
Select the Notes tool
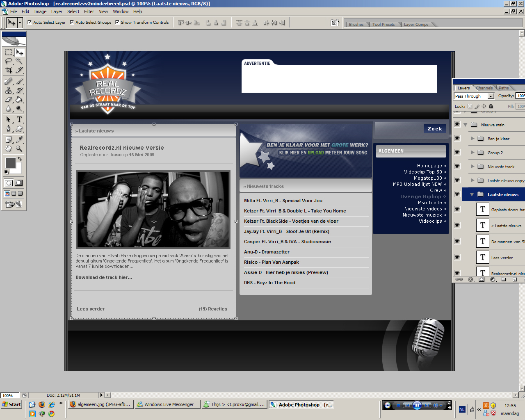coord(9,139)
